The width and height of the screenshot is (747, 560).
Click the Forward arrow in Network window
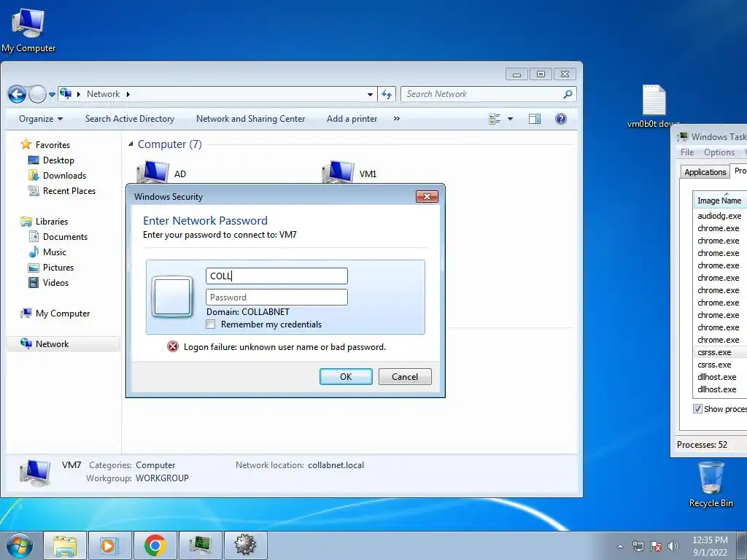click(37, 94)
